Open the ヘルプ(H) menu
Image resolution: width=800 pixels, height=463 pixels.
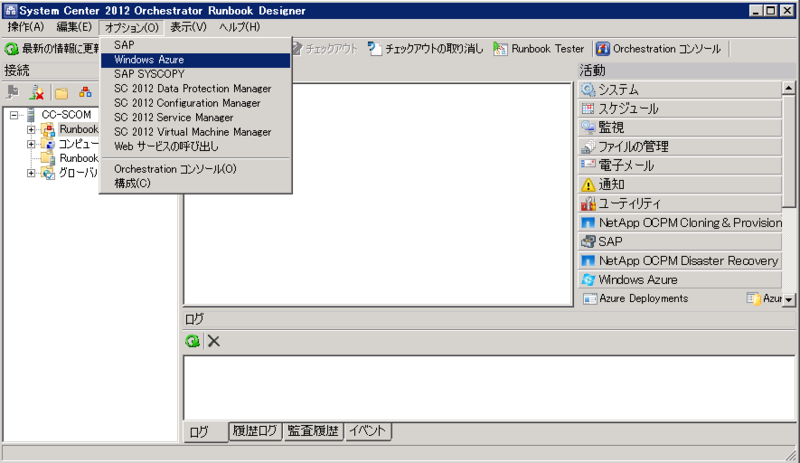click(239, 27)
